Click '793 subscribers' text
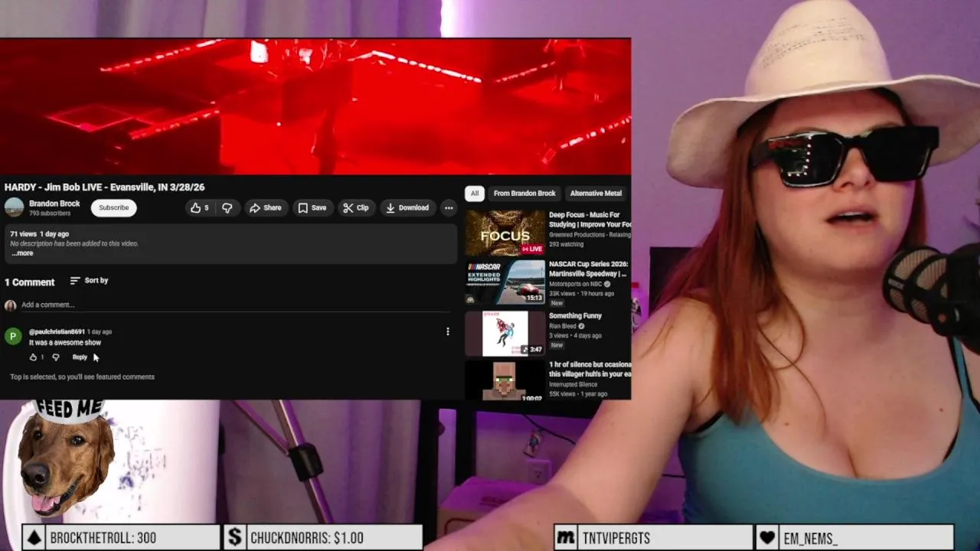Image resolution: width=980 pixels, height=551 pixels. tap(50, 214)
